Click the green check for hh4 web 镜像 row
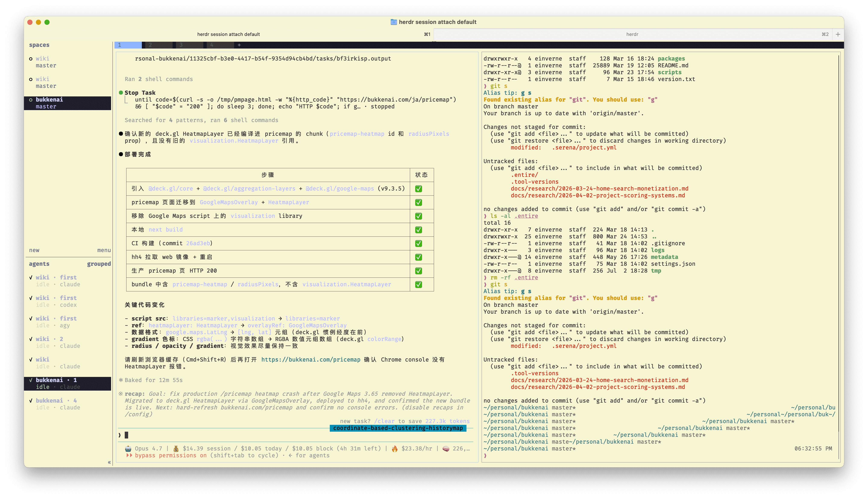Viewport: 868px width, 499px height. tap(418, 257)
